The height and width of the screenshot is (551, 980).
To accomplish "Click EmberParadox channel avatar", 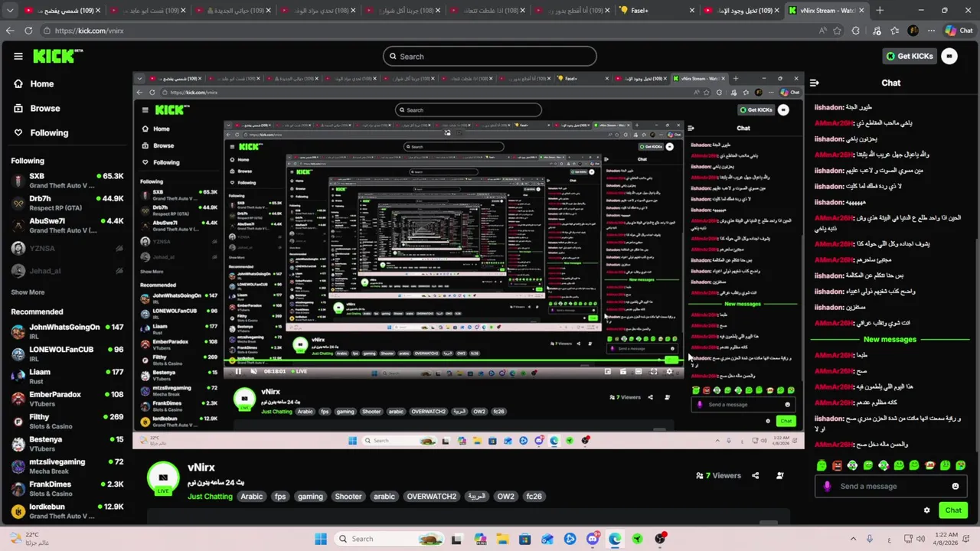I will pyautogui.click(x=18, y=399).
